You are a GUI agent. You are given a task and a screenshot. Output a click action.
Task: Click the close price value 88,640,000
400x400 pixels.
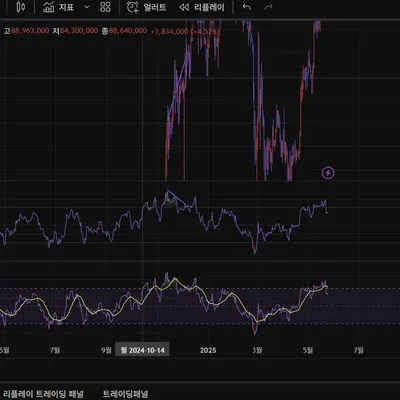click(128, 31)
